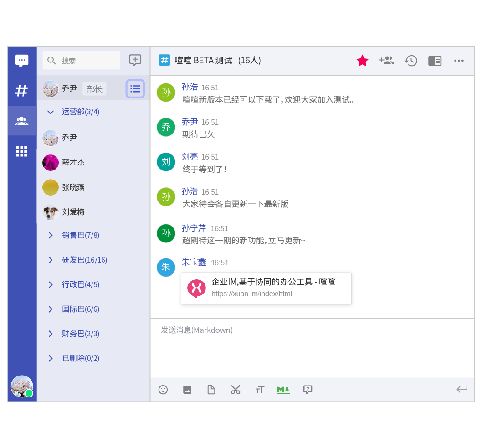Click sender name 刘亮
This screenshot has height=448, width=482.
pyautogui.click(x=190, y=156)
